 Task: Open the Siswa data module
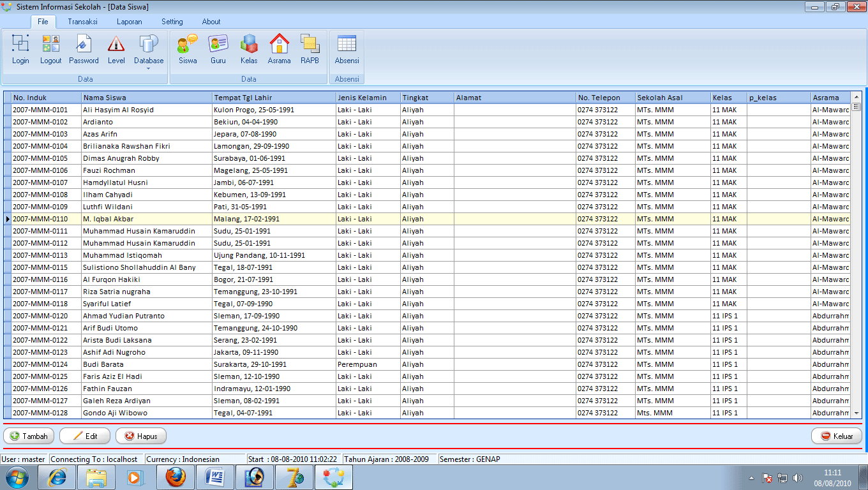pyautogui.click(x=188, y=49)
